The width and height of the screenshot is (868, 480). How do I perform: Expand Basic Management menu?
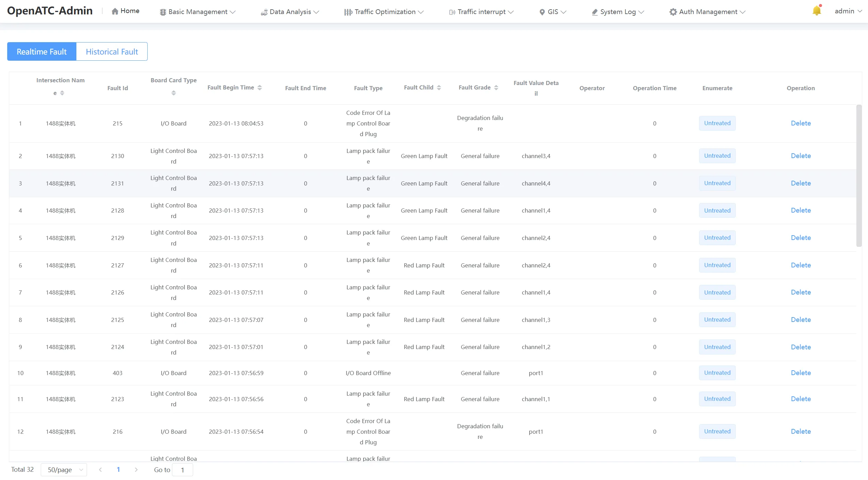(x=198, y=12)
